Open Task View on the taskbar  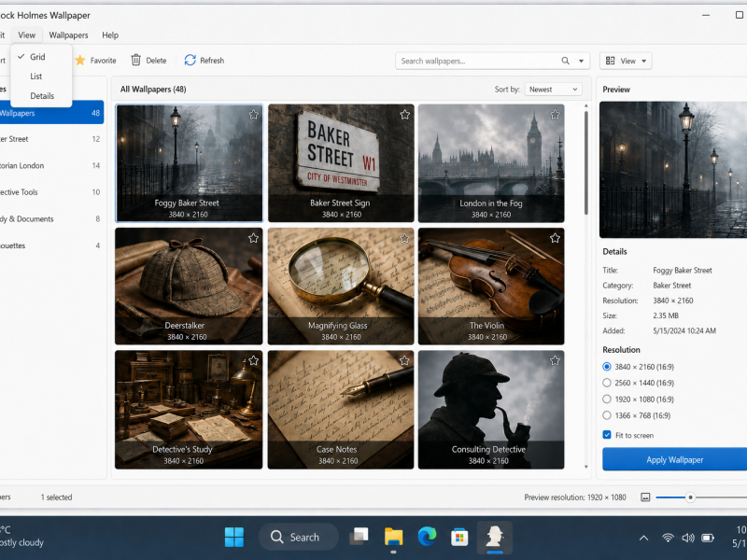(x=359, y=537)
